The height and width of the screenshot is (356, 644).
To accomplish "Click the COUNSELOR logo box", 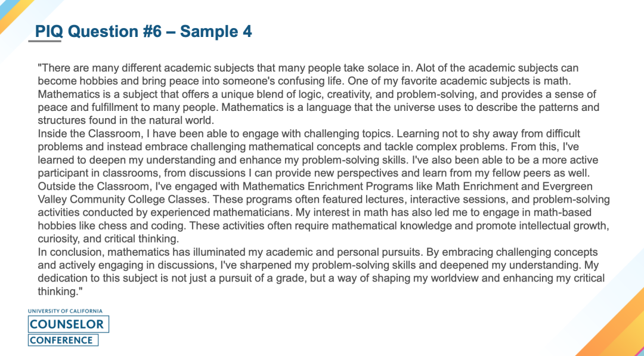I will coord(69,324).
